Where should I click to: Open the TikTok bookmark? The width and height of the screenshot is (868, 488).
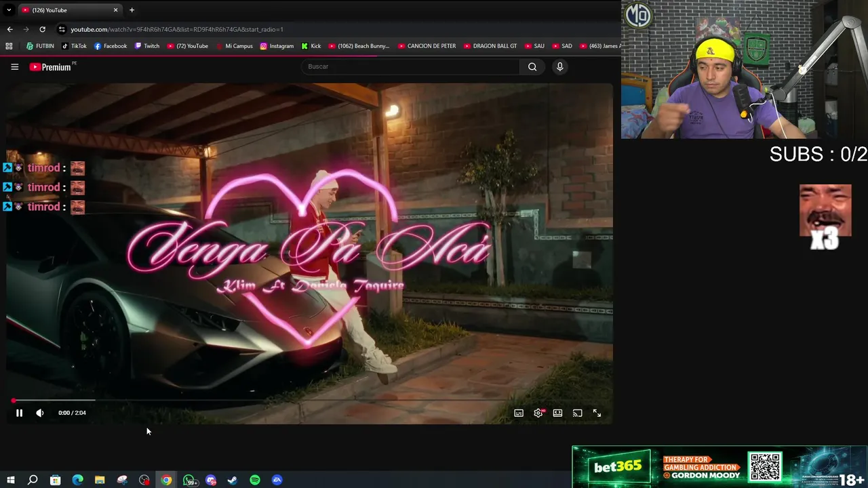[74, 46]
